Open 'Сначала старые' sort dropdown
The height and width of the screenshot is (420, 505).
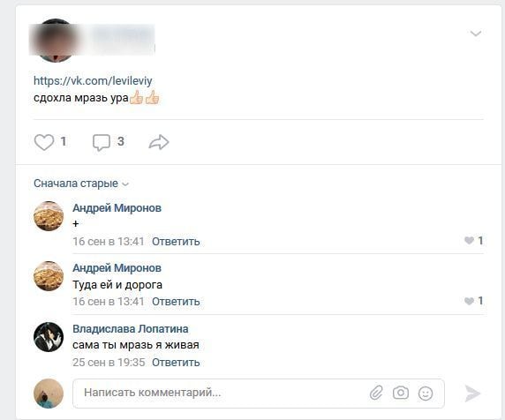[x=81, y=184]
